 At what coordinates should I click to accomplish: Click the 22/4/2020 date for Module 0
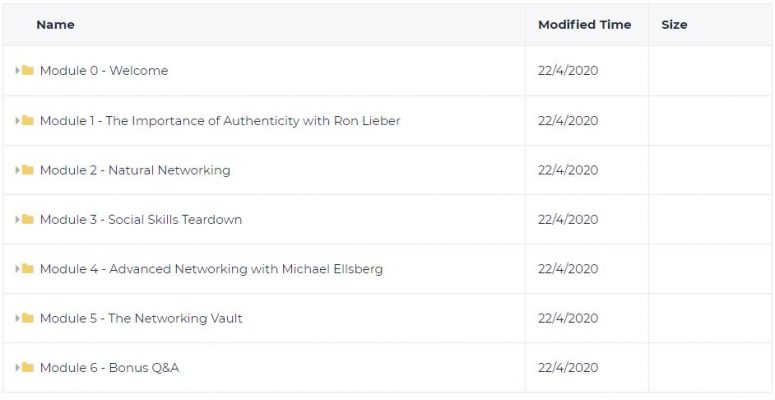point(568,71)
